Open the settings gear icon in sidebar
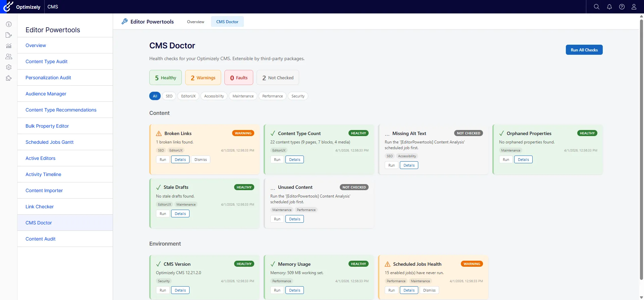Viewport: 644px width, 300px height. [9, 67]
